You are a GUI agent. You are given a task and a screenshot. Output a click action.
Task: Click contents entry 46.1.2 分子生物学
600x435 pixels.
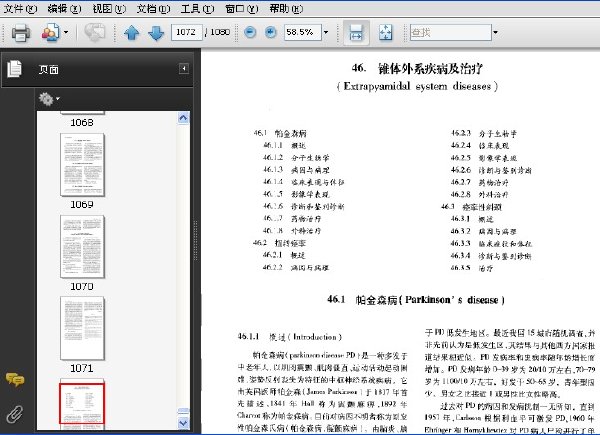pyautogui.click(x=296, y=158)
